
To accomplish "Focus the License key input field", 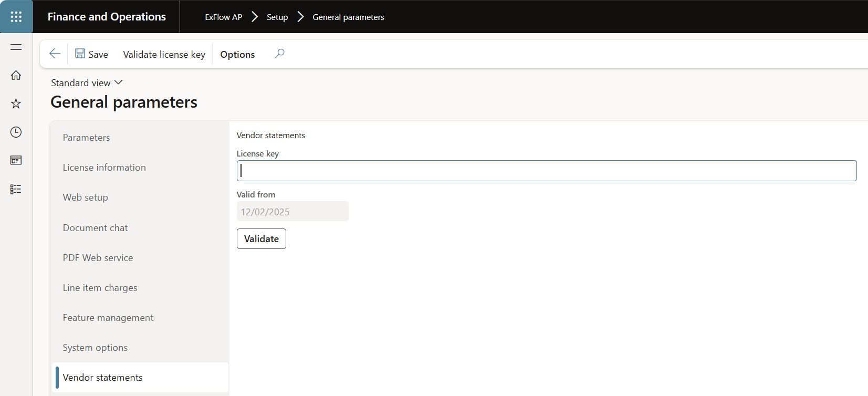I will [x=546, y=171].
